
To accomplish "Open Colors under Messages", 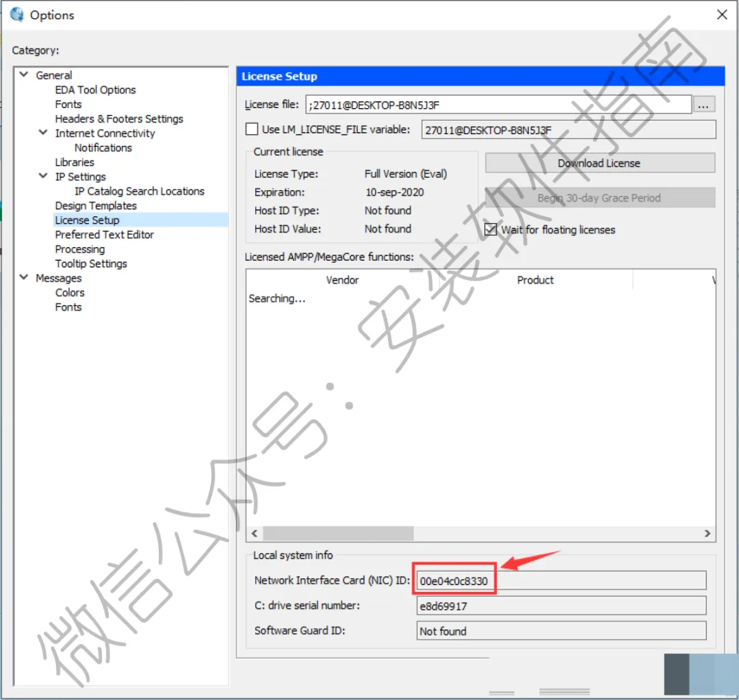I will point(70,293).
